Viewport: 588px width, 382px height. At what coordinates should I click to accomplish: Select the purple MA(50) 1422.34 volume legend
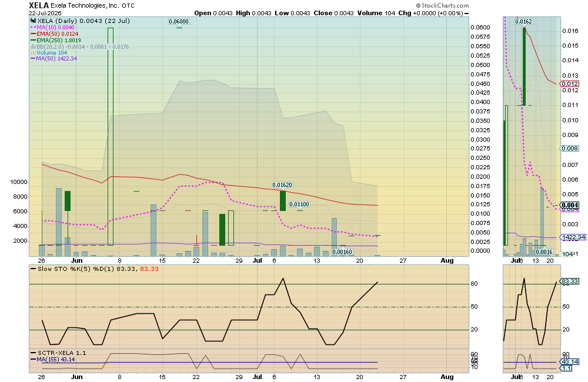point(54,59)
